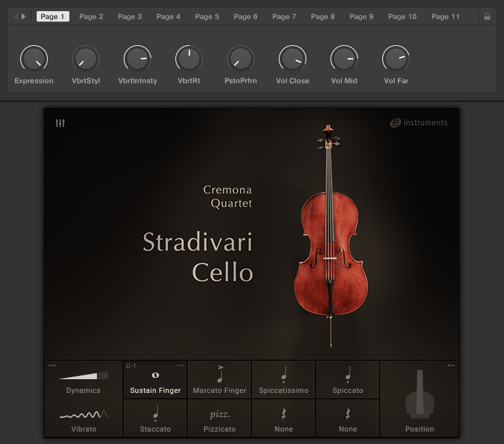This screenshot has width=504, height=444.
Task: Go to the next page arrow
Action: [x=24, y=16]
